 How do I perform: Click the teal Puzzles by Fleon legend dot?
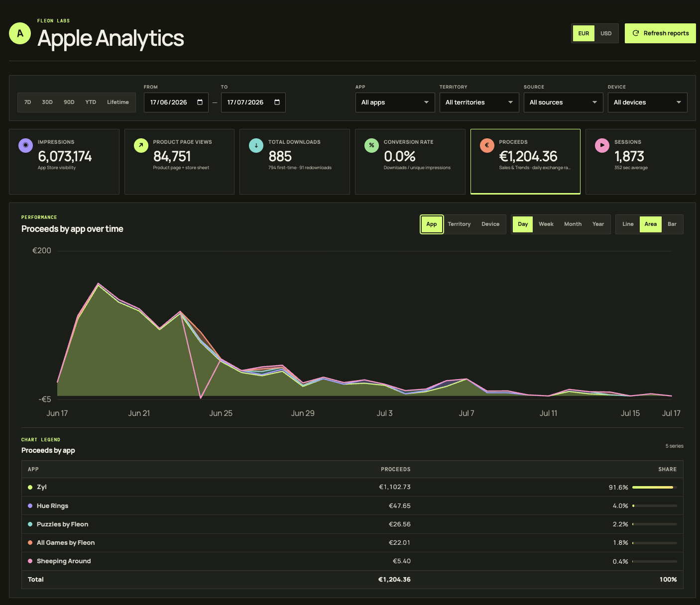pyautogui.click(x=30, y=524)
